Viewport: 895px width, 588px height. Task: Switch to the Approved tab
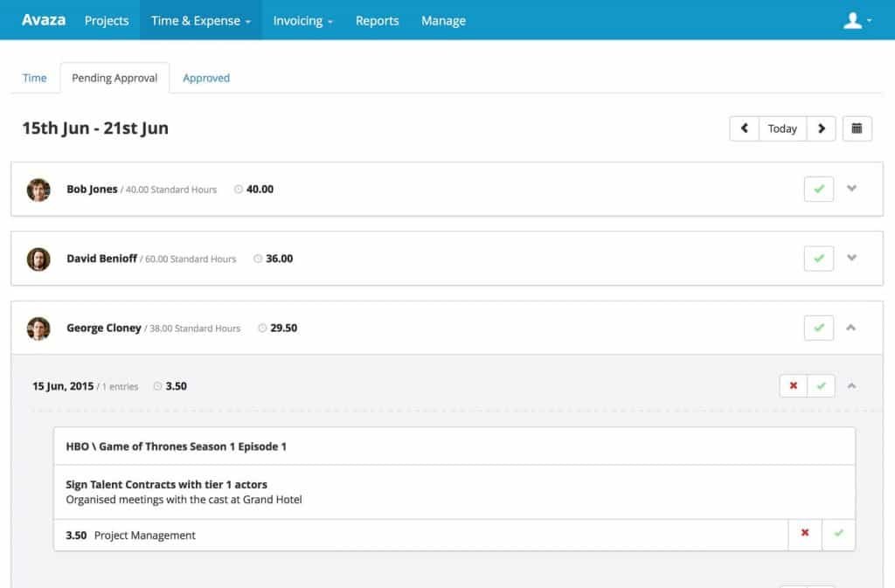(206, 78)
